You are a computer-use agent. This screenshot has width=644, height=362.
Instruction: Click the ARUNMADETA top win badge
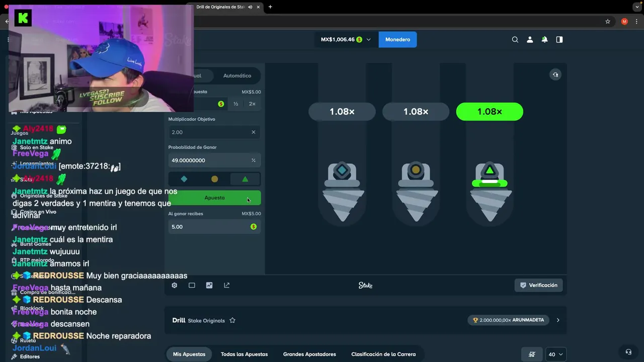[509, 320]
